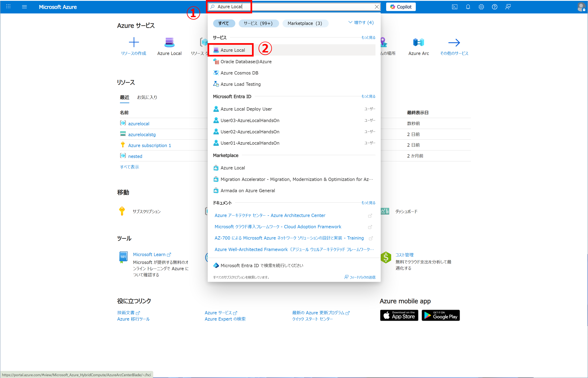
Task: Open the notifications bell
Action: (x=468, y=7)
